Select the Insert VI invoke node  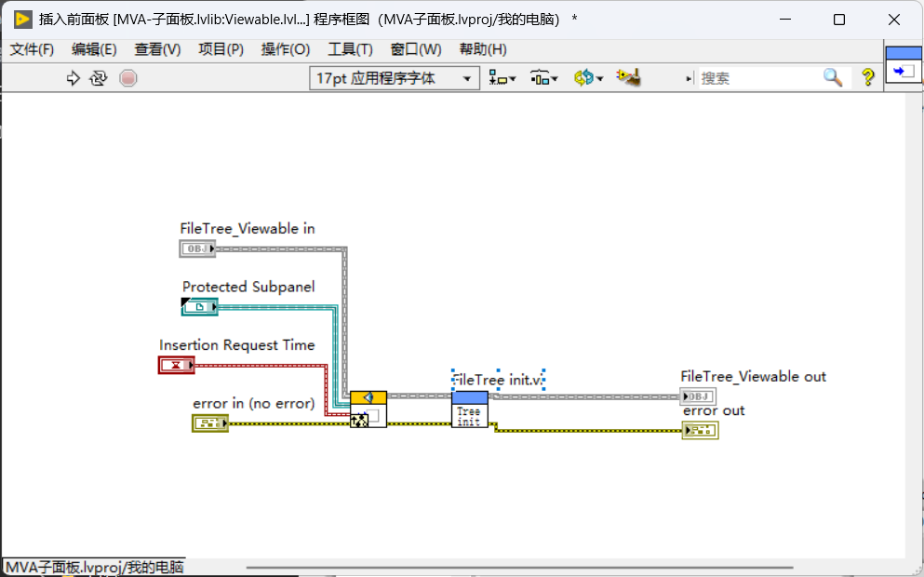click(368, 409)
